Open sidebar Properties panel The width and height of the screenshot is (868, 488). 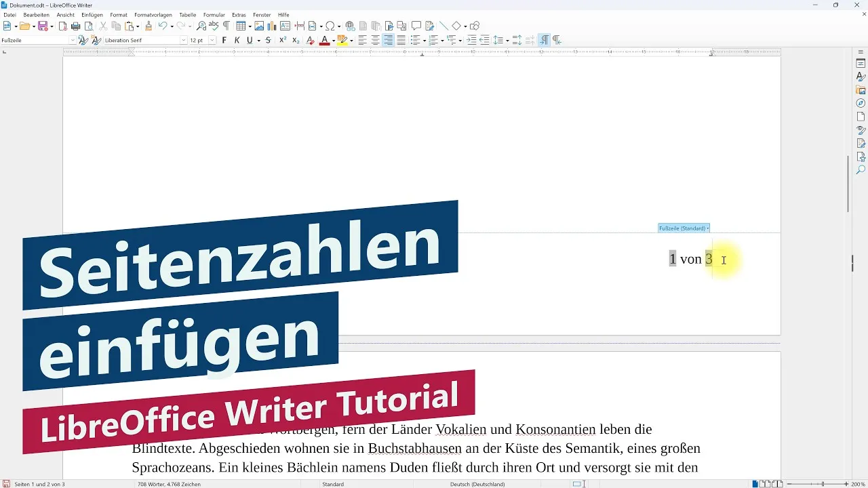coord(861,64)
